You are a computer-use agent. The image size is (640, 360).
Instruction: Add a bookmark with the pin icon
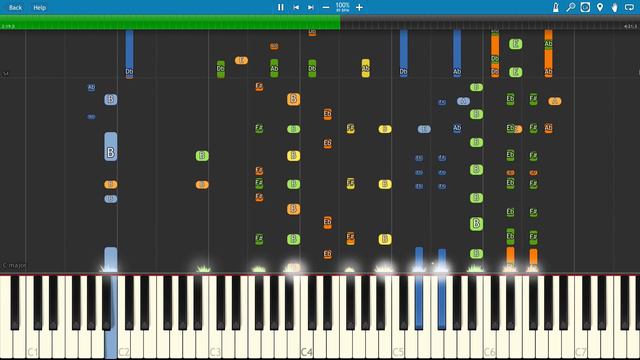pyautogui.click(x=600, y=7)
